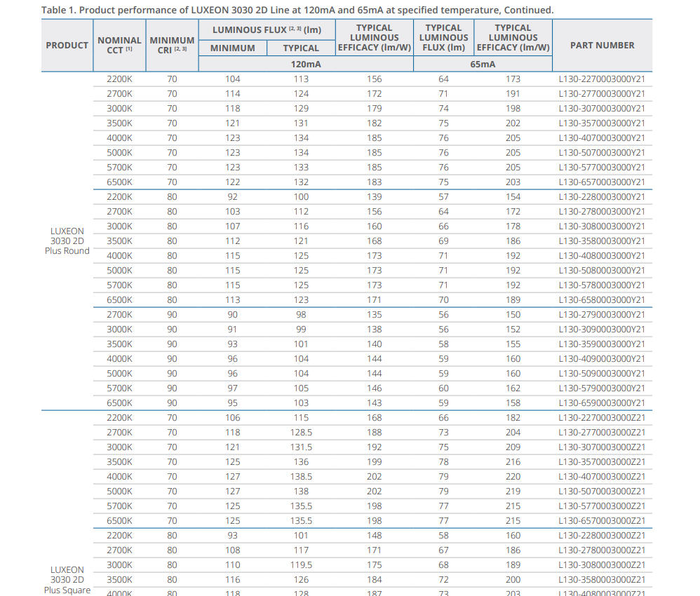Select part number L130-6590003000Y21
The width and height of the screenshot is (700, 596).
click(x=602, y=403)
